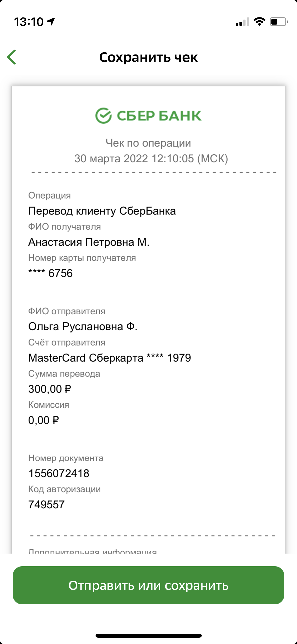Tap the cellular signal bars icon
Screen dimensions: 297x644
242,22
